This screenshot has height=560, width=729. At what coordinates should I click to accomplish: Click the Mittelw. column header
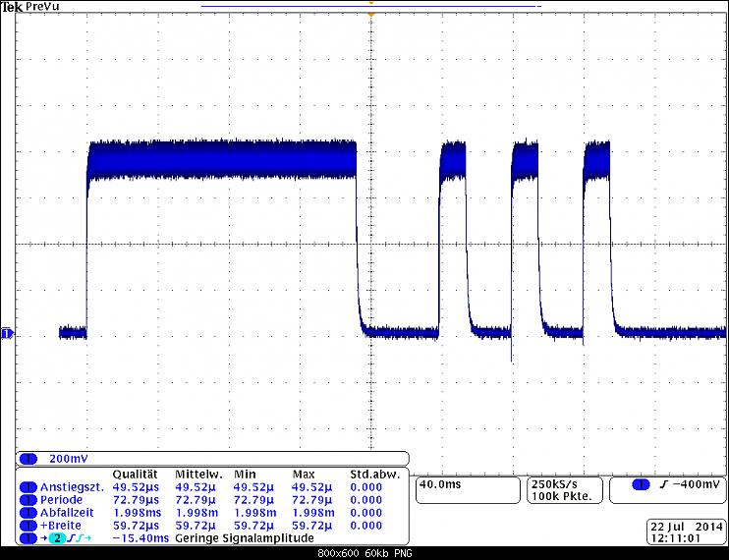[197, 474]
